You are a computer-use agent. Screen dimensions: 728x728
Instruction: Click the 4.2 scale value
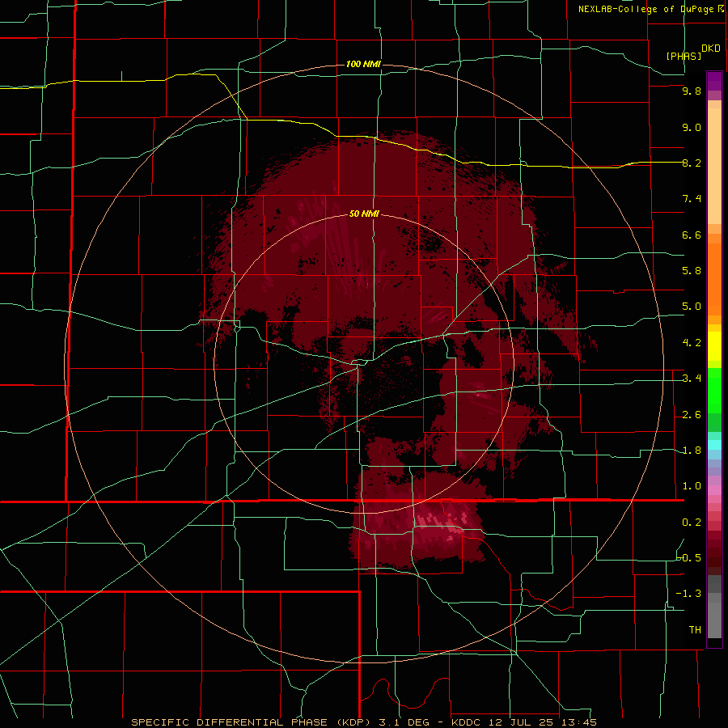point(692,343)
